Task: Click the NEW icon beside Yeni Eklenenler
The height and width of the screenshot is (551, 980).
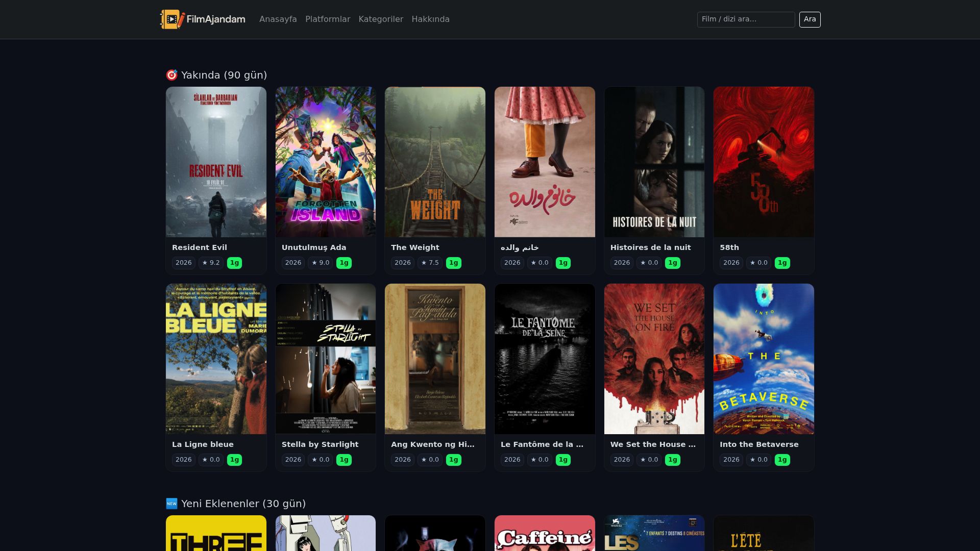Action: (x=171, y=504)
